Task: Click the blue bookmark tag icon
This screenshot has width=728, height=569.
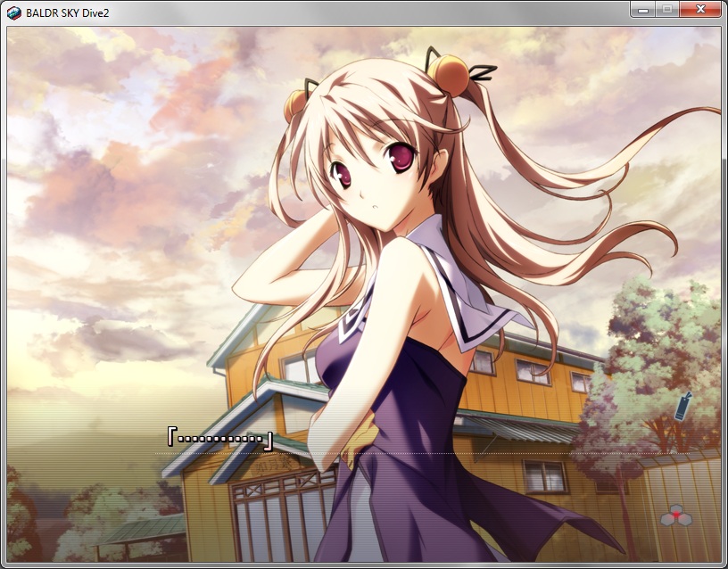Action: tap(682, 406)
